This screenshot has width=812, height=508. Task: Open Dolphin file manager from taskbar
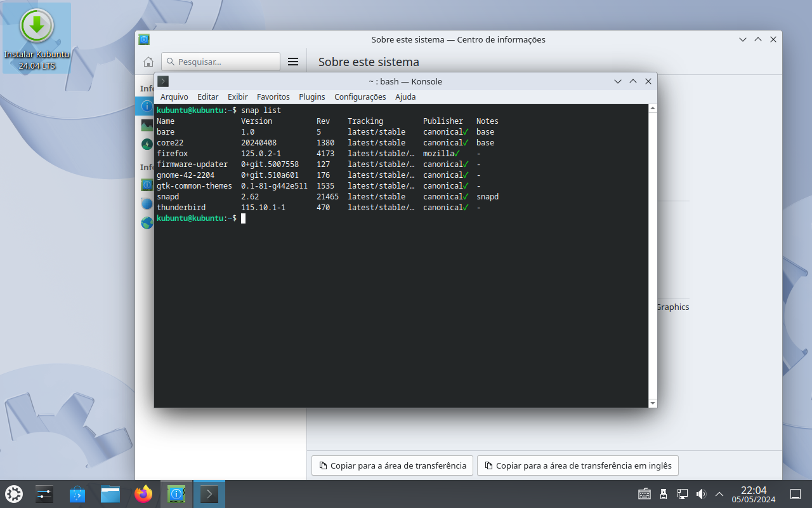110,493
